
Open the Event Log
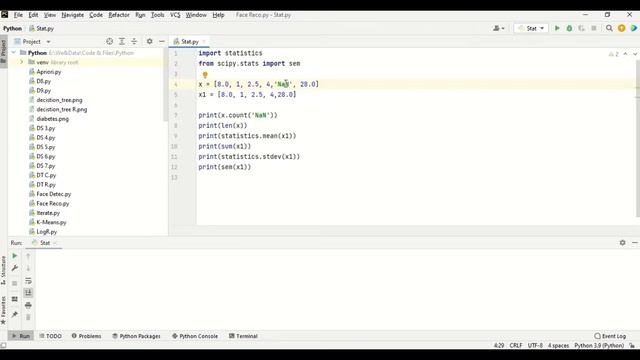(610, 336)
